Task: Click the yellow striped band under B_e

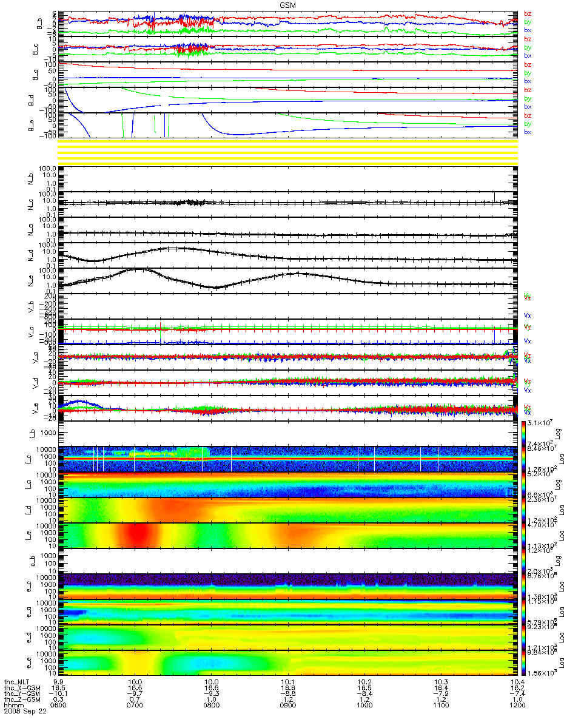Action: click(288, 152)
